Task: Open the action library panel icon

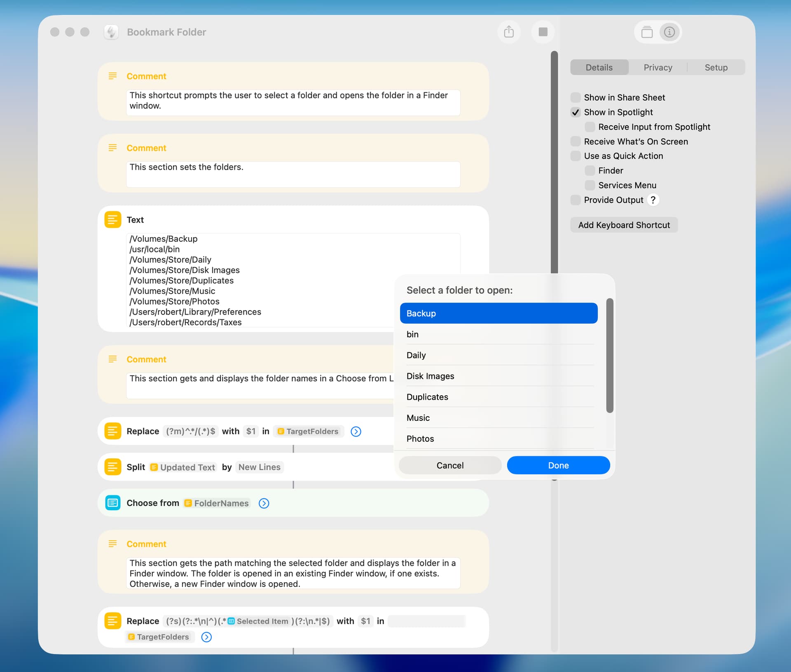Action: coord(647,32)
